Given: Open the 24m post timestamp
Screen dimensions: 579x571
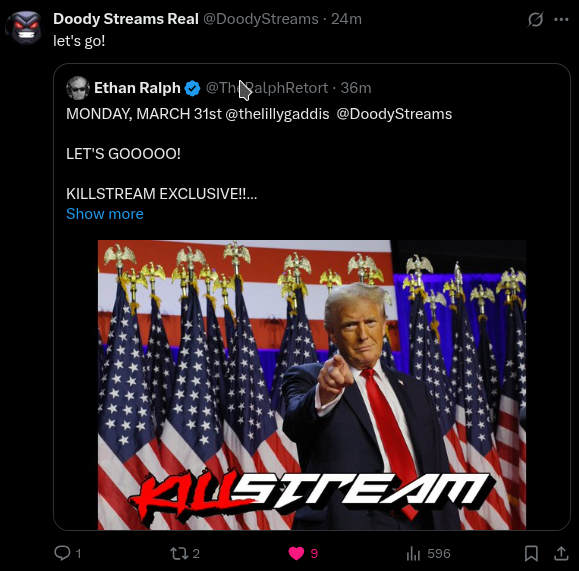Looking at the screenshot, I should coord(346,19).
